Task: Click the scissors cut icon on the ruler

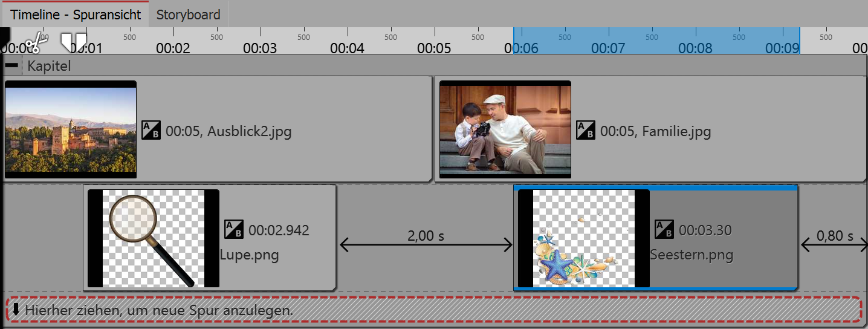Action: click(36, 42)
